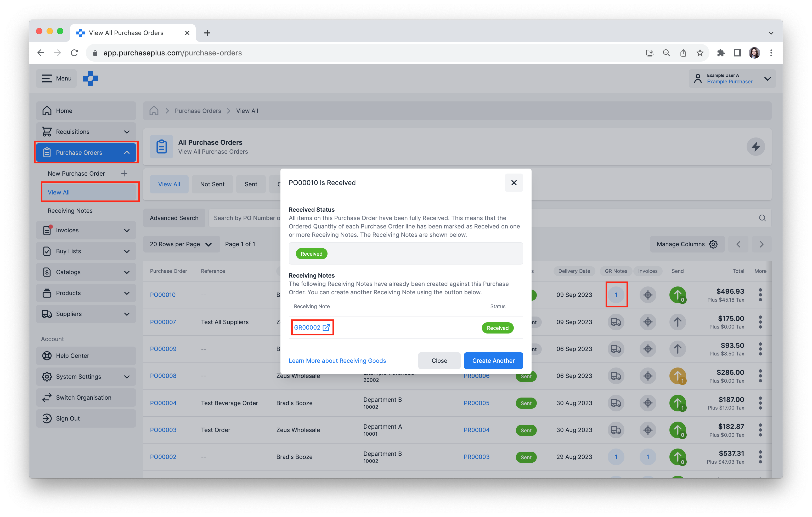Open purchase order PO00010 link

[162, 295]
